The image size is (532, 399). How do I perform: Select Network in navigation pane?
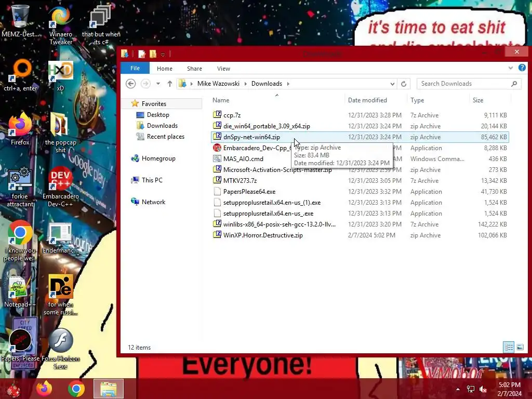coord(153,202)
